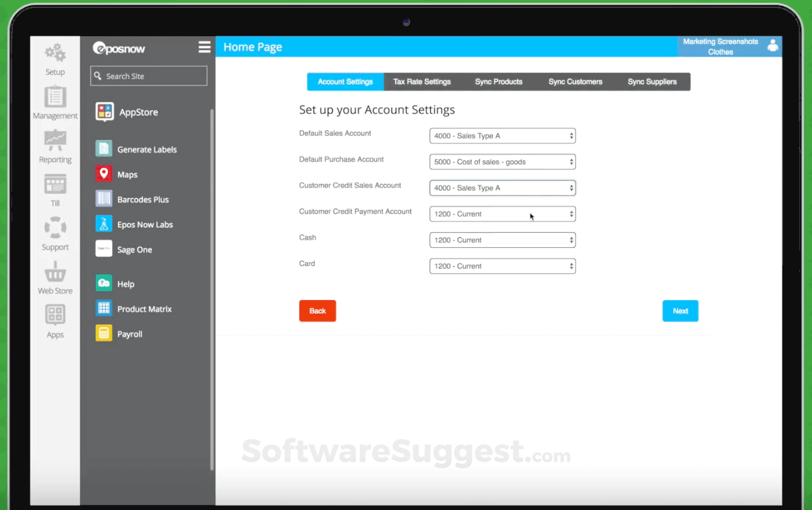Click the Search Site input field
The width and height of the screenshot is (812, 510).
point(148,76)
